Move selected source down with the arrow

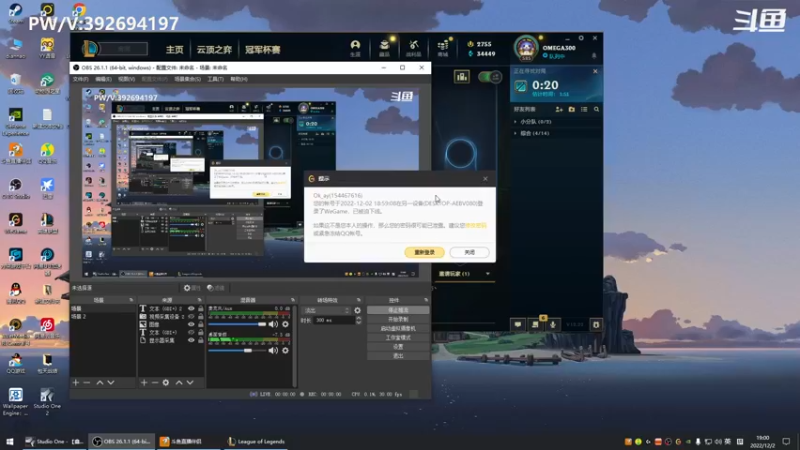pyautogui.click(x=190, y=383)
